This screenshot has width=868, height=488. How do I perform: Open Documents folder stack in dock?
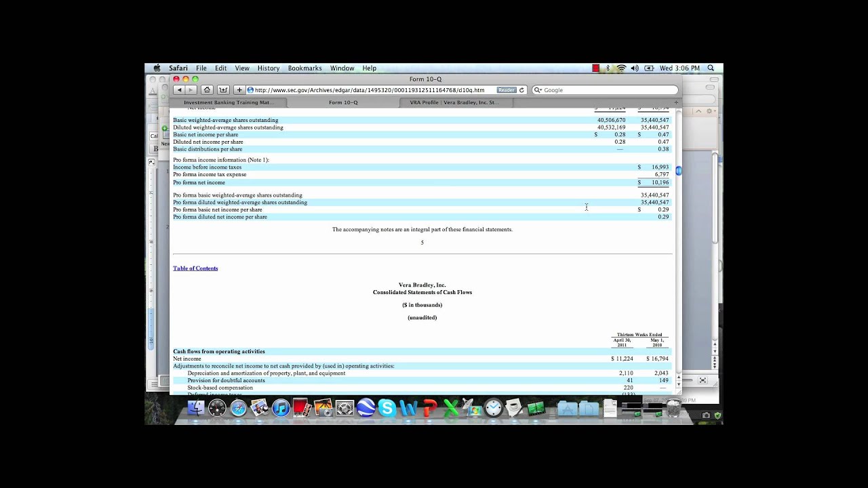coord(589,409)
